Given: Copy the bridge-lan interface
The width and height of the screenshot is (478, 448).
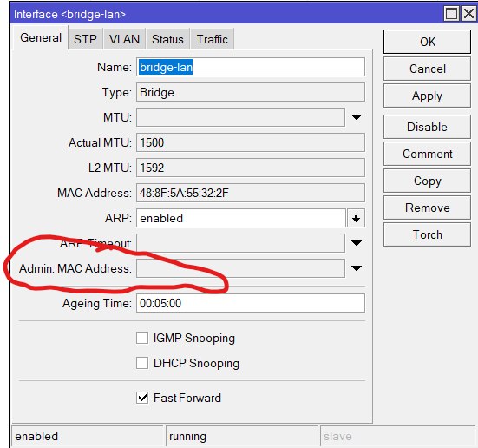Looking at the screenshot, I should 427,181.
